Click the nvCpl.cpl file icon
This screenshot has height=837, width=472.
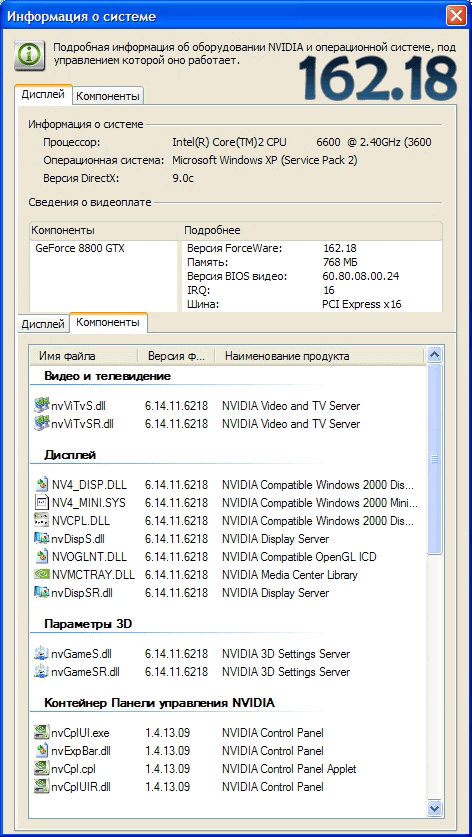(41, 769)
